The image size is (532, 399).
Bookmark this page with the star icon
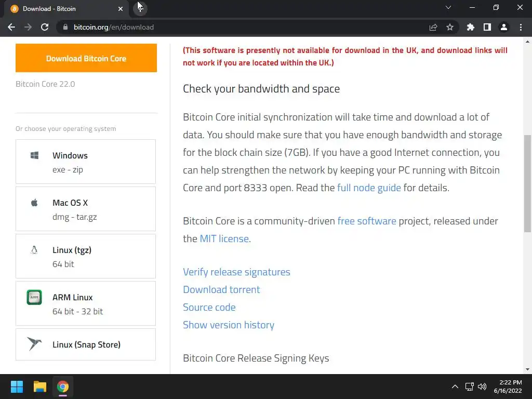coord(450,27)
